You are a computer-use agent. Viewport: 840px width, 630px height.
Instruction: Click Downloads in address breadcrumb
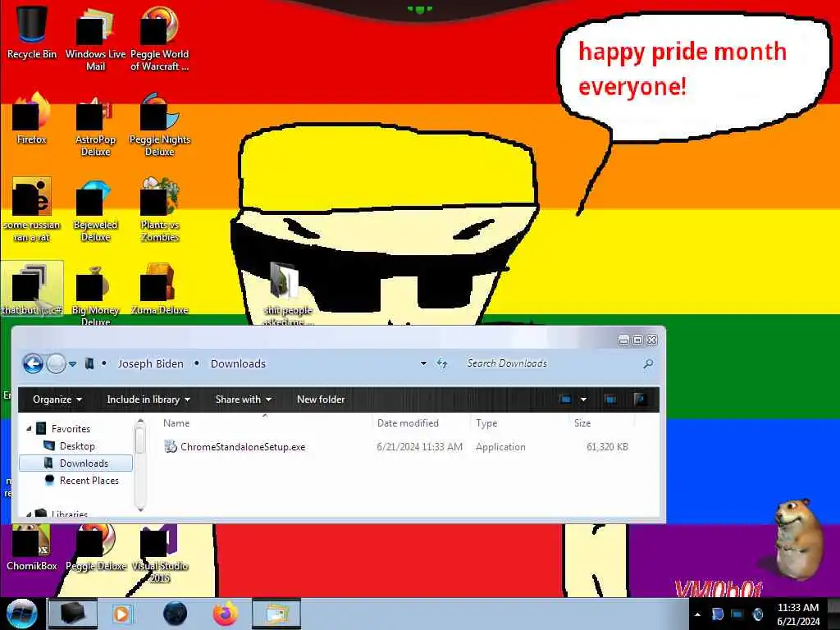238,363
